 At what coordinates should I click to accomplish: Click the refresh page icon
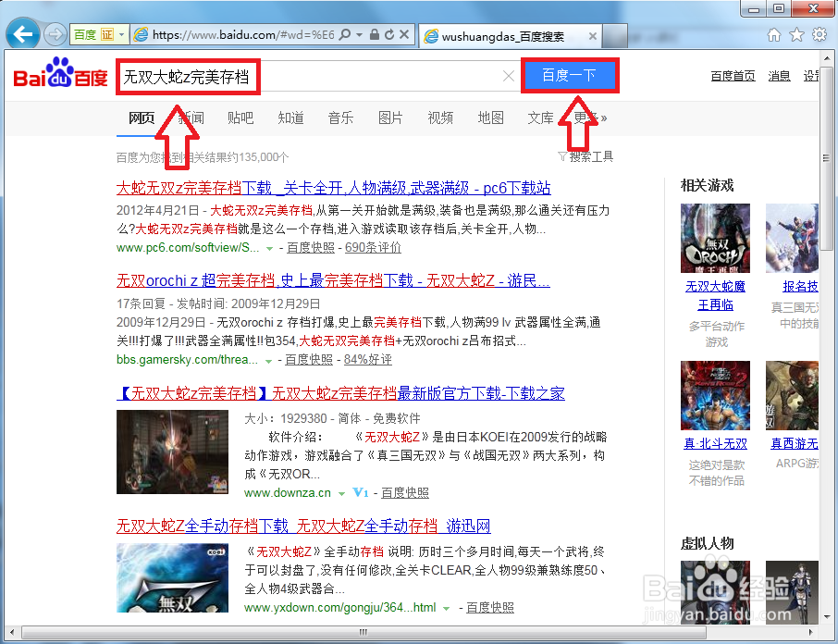pyautogui.click(x=389, y=35)
